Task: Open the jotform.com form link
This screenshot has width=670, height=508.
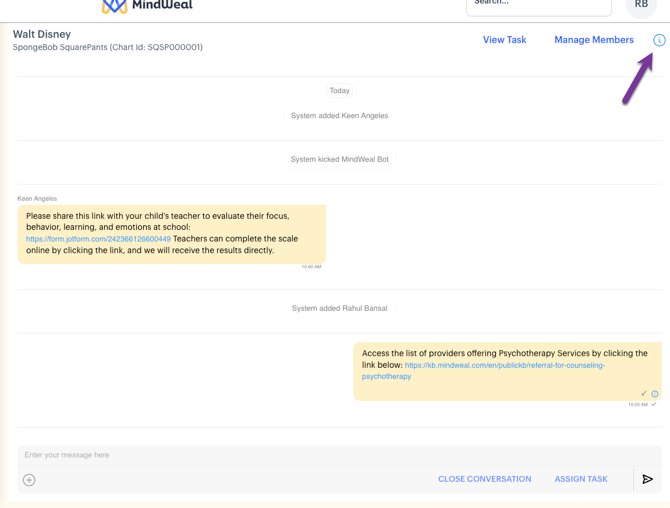Action: [x=98, y=239]
